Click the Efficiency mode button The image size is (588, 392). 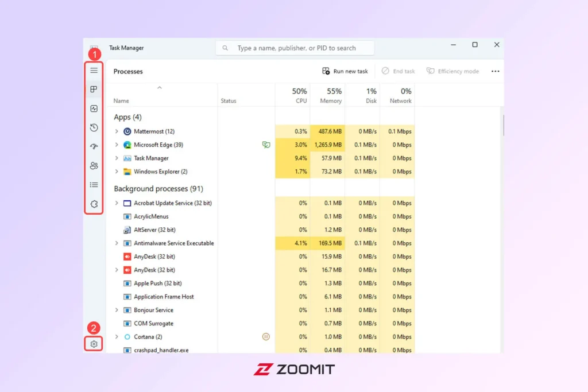(x=452, y=71)
